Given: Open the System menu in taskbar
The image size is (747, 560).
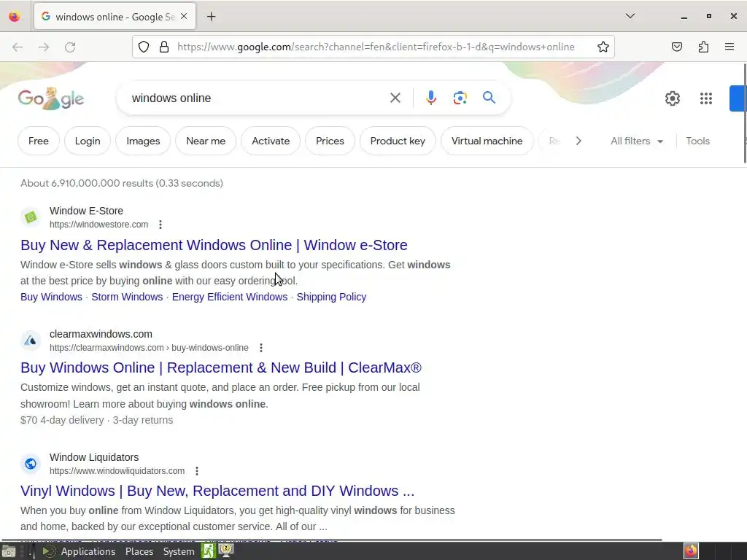Looking at the screenshot, I should coord(179,551).
